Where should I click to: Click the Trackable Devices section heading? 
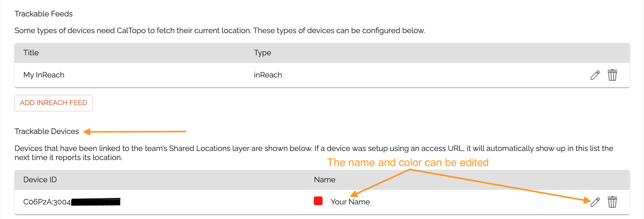click(x=47, y=131)
